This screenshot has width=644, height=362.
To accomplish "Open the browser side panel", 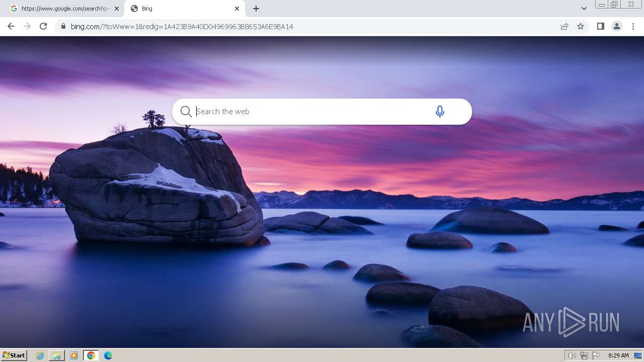I will tap(600, 26).
